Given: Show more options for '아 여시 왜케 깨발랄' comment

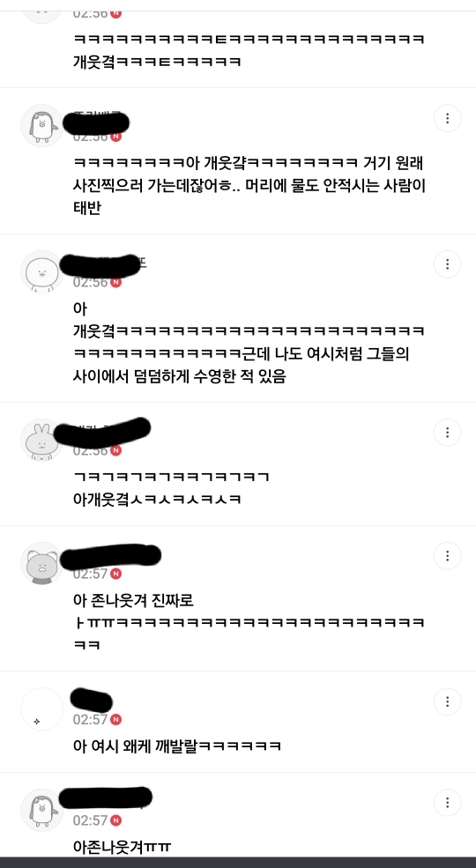Looking at the screenshot, I should tap(447, 702).
